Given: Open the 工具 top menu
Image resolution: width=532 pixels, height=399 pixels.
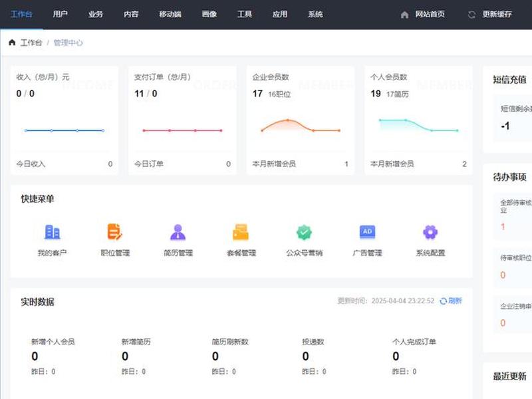Looking at the screenshot, I should (244, 14).
